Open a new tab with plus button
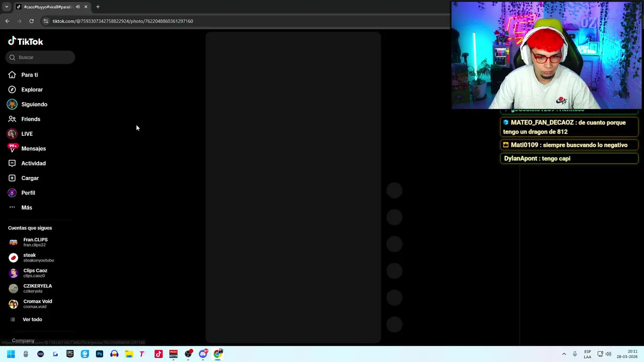Screen dimensions: 644x362 98,7
